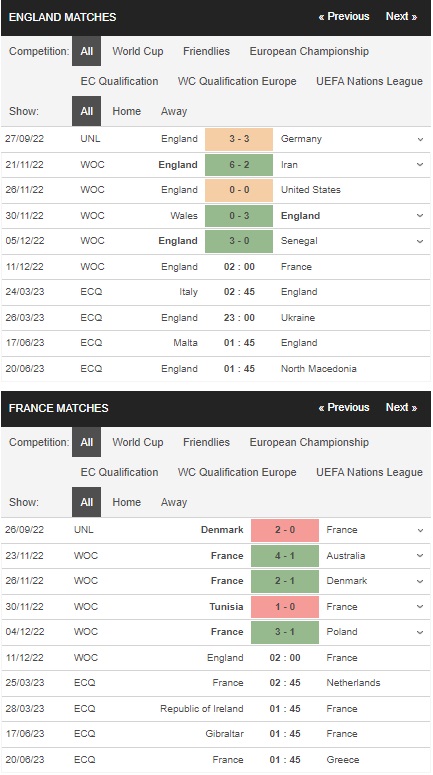Select UEFA Nations League filter for France

coord(369,472)
